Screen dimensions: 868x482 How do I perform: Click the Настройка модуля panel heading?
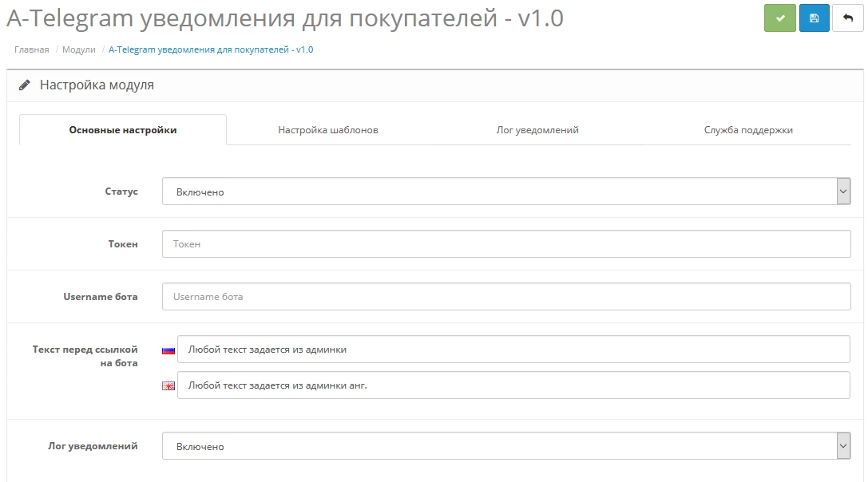97,85
